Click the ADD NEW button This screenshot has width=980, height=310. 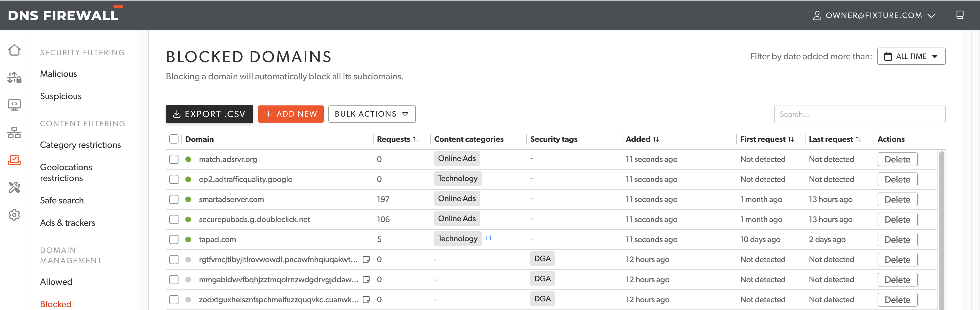coord(291,114)
